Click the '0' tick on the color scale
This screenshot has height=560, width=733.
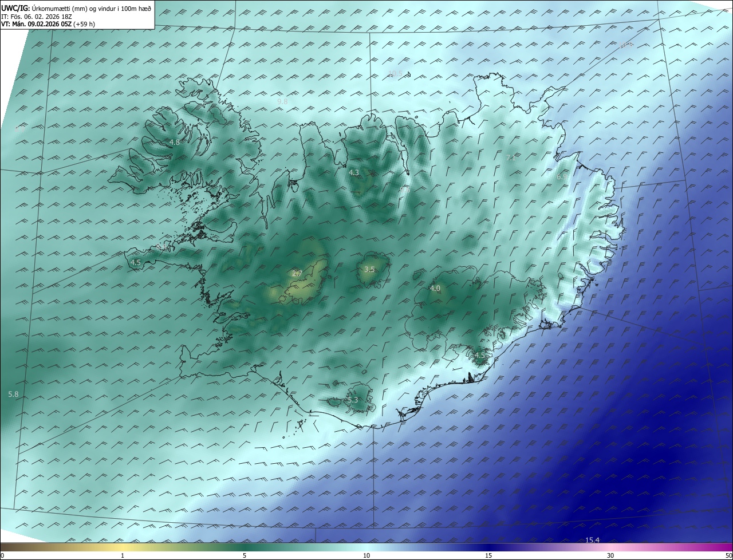click(x=2, y=555)
